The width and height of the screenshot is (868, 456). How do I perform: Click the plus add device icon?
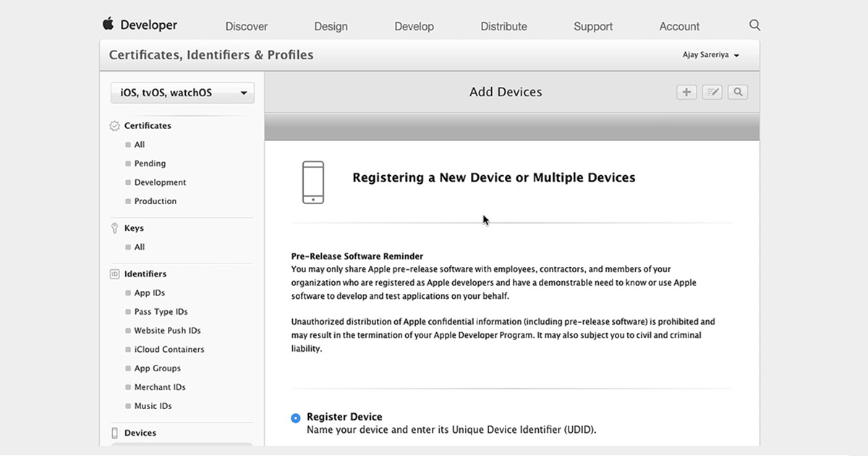686,92
